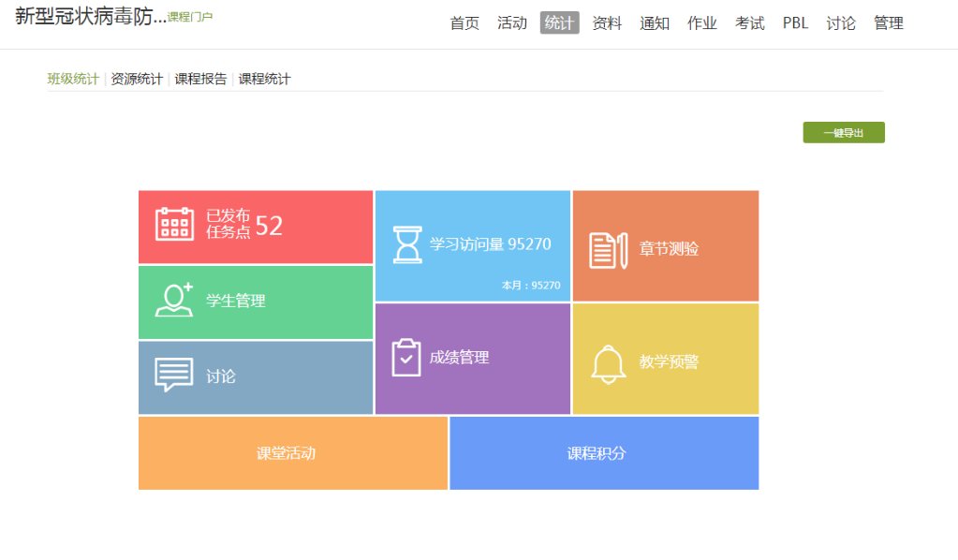Click the 已发布任务点 label
This screenshot has width=958, height=560.
click(228, 224)
